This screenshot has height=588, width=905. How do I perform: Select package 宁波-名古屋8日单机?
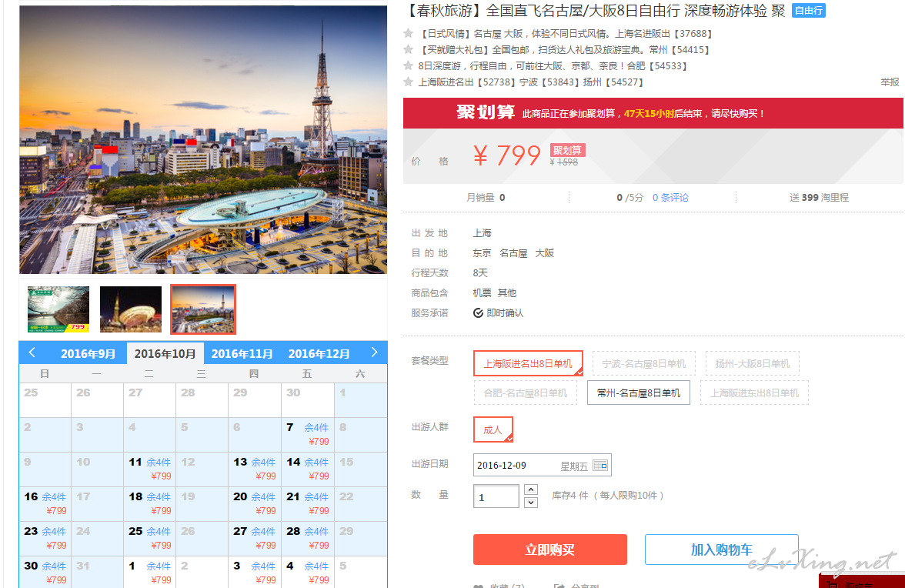pyautogui.click(x=644, y=363)
